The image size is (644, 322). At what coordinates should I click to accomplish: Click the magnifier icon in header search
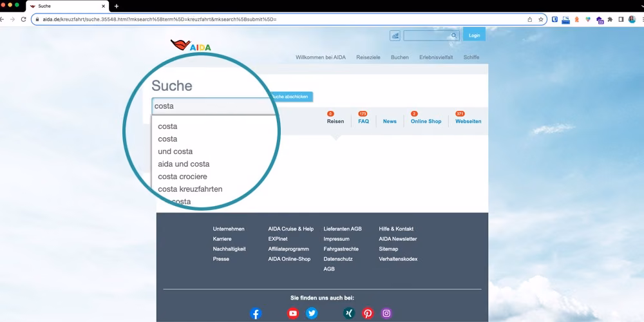pyautogui.click(x=454, y=35)
